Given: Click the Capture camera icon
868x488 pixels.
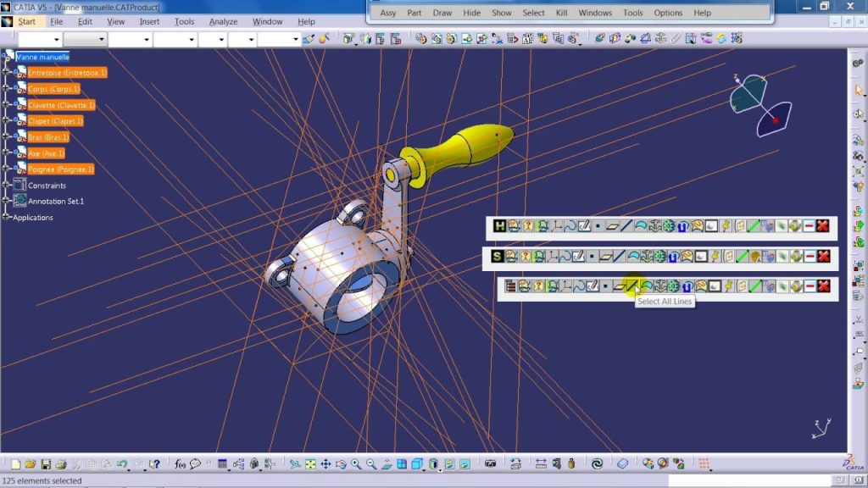Looking at the screenshot, I should click(x=490, y=464).
